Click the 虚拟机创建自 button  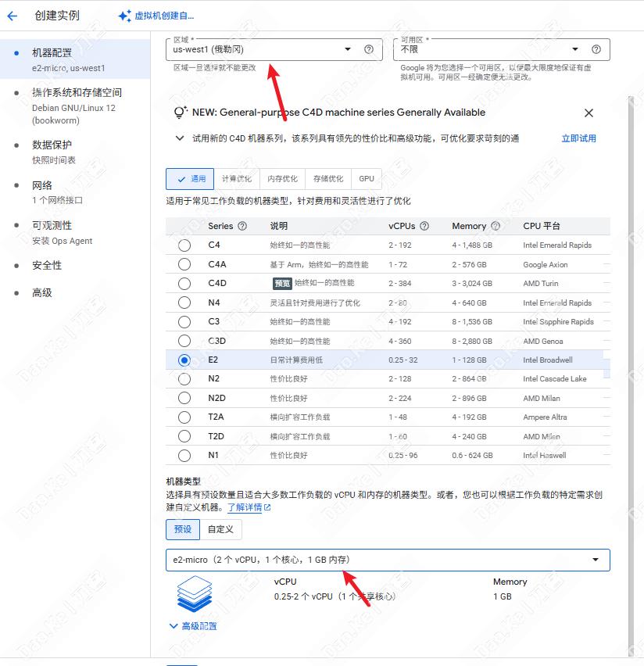coord(156,16)
